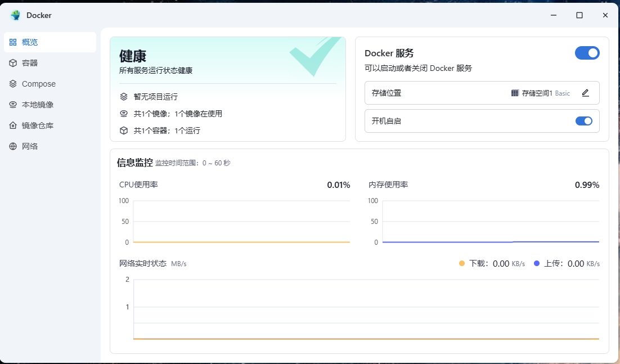Turn off the Docker 服务 switch

tap(587, 53)
